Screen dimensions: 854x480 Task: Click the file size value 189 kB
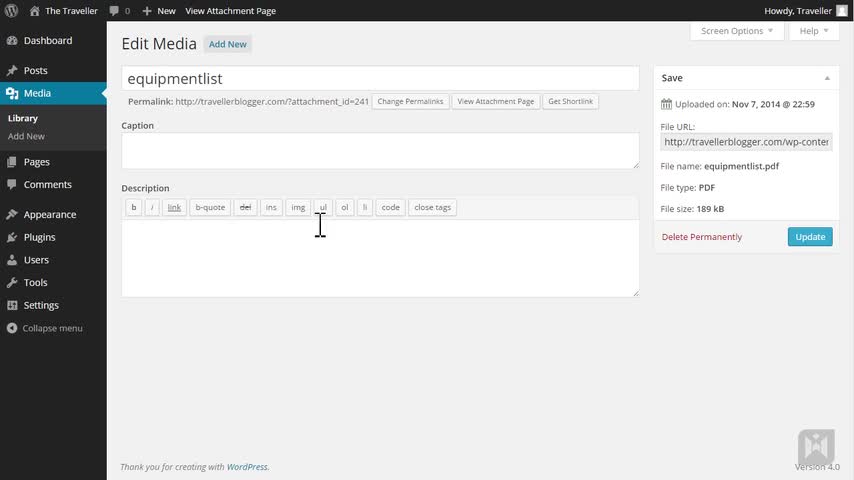point(710,209)
